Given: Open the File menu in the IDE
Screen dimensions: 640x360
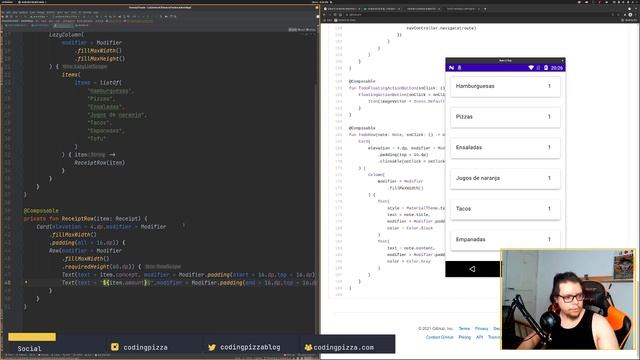Looking at the screenshot, I should [3, 12].
